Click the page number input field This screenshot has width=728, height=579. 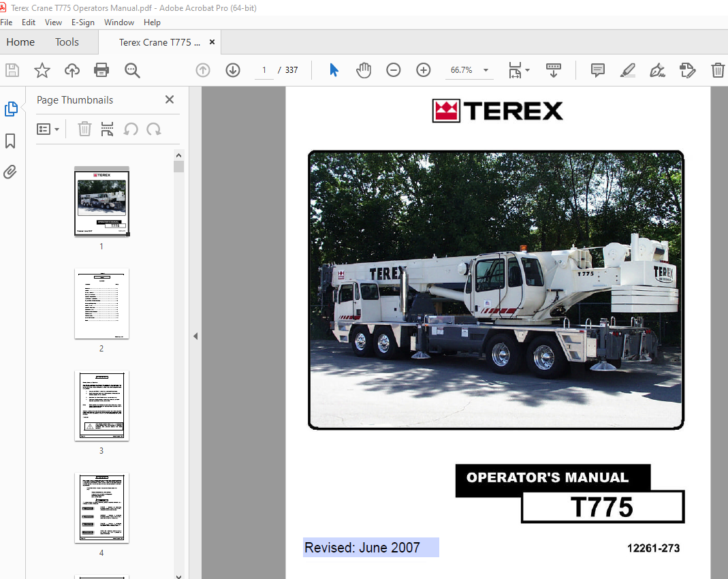click(264, 70)
